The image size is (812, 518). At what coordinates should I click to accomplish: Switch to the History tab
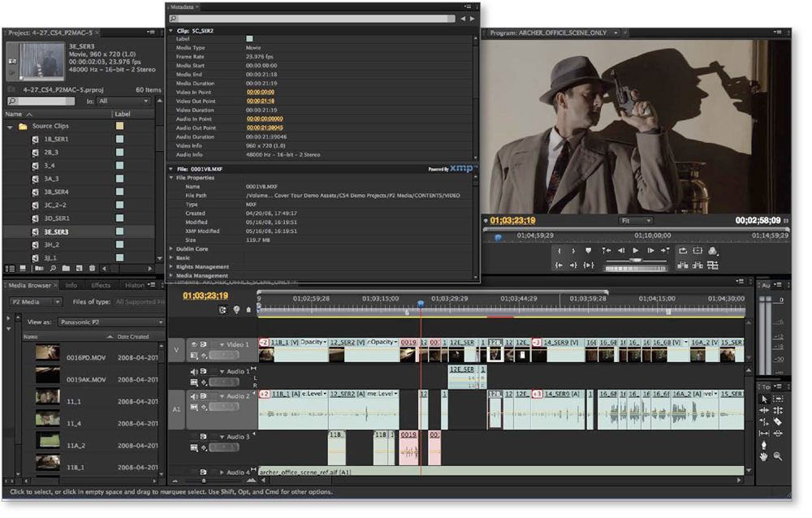[134, 286]
